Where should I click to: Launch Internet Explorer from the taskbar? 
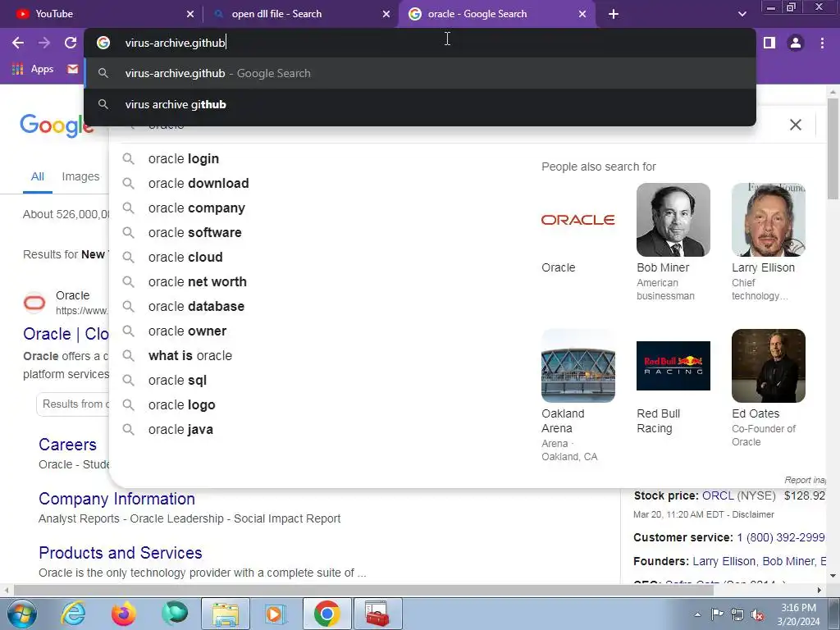[73, 614]
